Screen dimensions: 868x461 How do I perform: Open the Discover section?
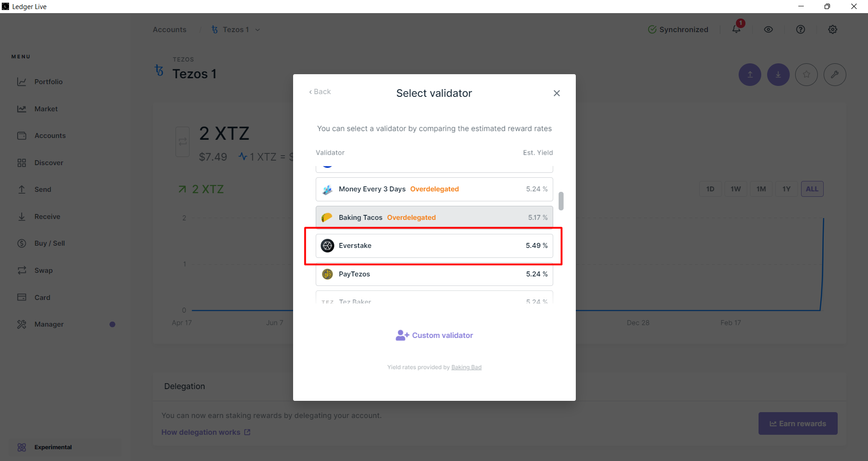[49, 163]
